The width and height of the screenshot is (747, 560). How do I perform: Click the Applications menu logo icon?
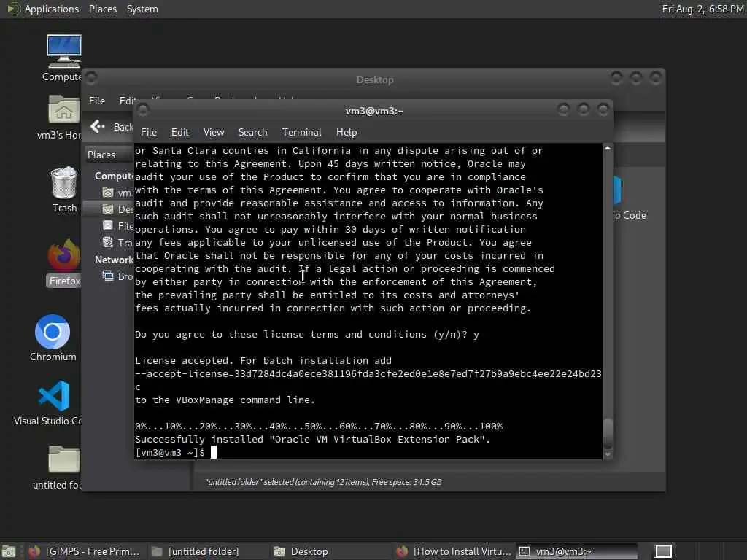pyautogui.click(x=13, y=9)
